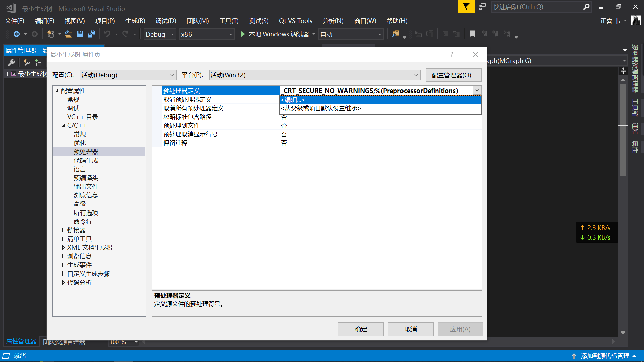Toggle bookmark icon in toolbar
The image size is (644, 362).
[472, 34]
